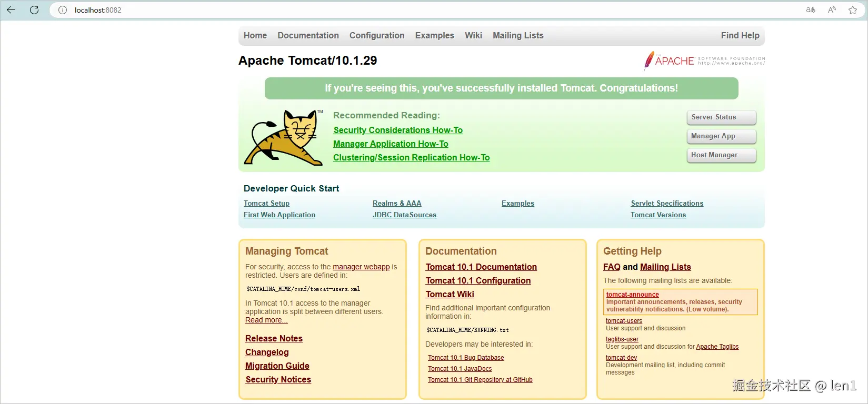This screenshot has height=404, width=868.
Task: Open the First Web Application link
Action: coord(280,215)
